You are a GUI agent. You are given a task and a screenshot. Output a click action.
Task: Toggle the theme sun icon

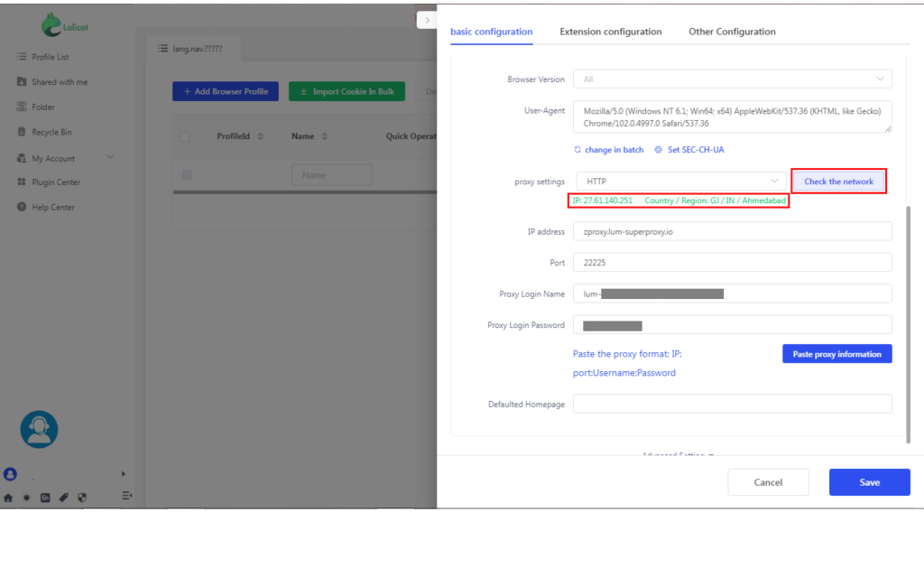click(26, 498)
